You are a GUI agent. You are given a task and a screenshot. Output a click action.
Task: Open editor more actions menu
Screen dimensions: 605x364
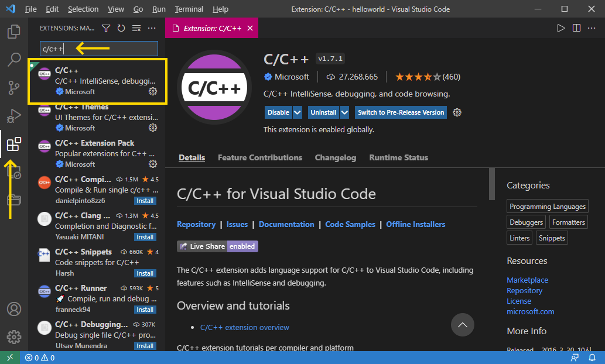click(x=592, y=28)
